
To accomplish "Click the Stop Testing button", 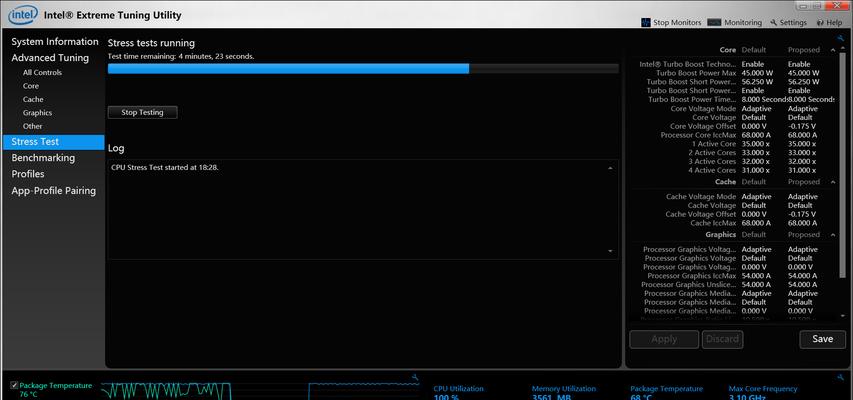I will pyautogui.click(x=143, y=112).
